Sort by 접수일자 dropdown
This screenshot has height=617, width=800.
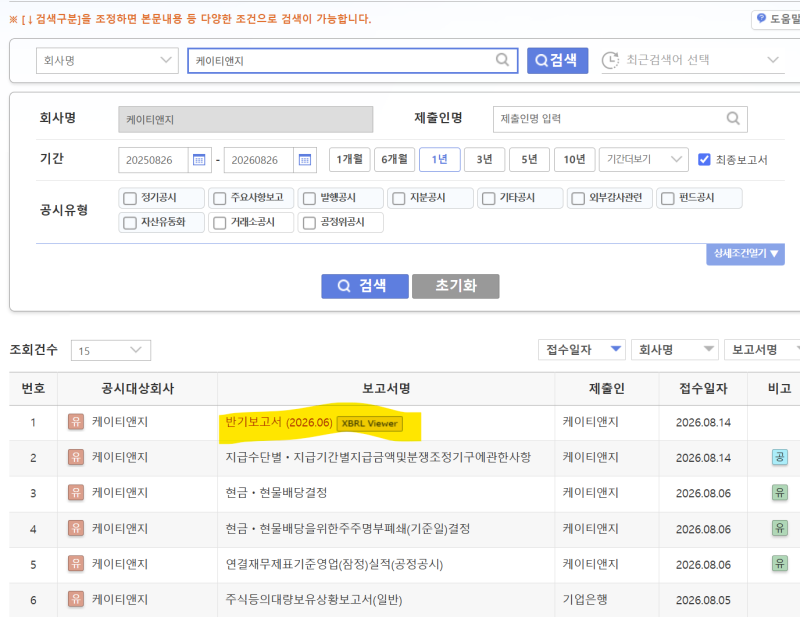click(582, 350)
